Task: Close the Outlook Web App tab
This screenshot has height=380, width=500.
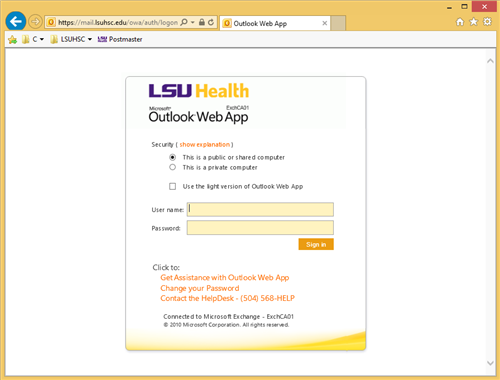Action: pyautogui.click(x=324, y=23)
